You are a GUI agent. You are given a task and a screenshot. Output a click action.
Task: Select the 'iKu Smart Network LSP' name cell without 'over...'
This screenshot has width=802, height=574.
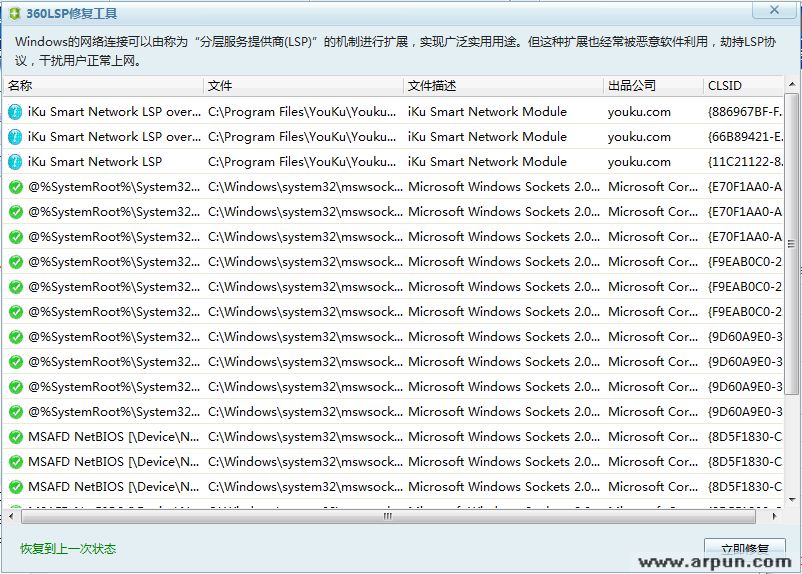95,162
